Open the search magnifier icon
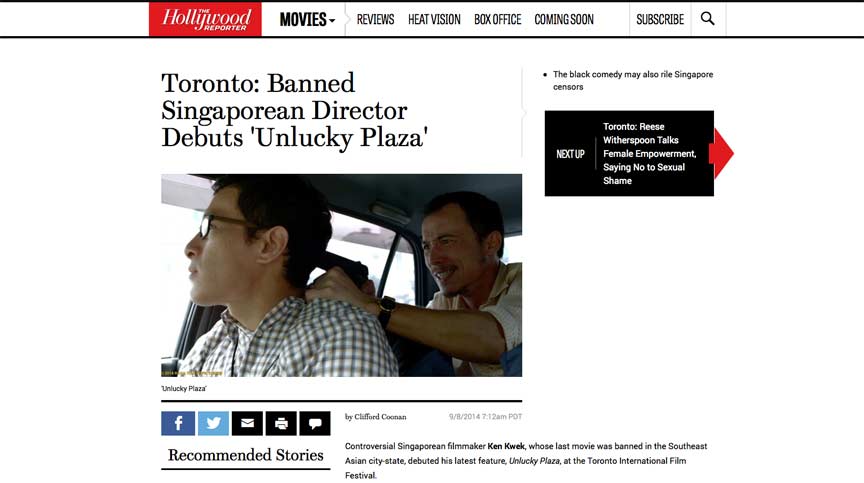This screenshot has height=483, width=864. click(708, 19)
